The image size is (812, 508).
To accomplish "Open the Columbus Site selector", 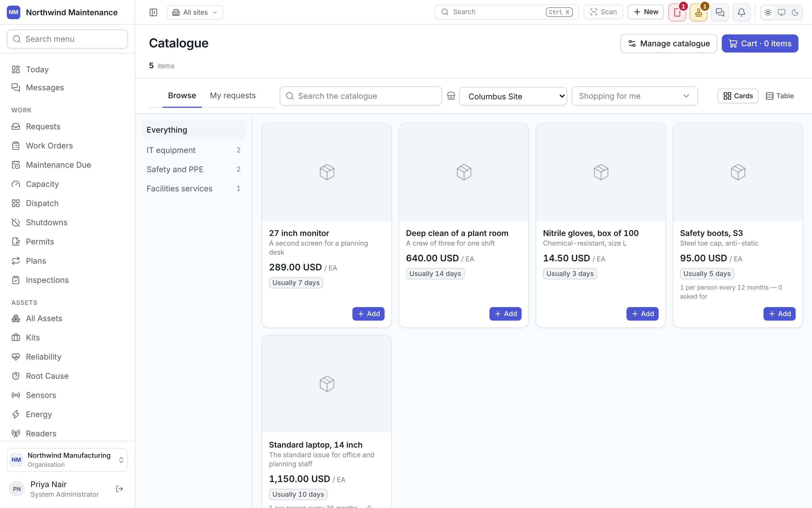I will [513, 97].
